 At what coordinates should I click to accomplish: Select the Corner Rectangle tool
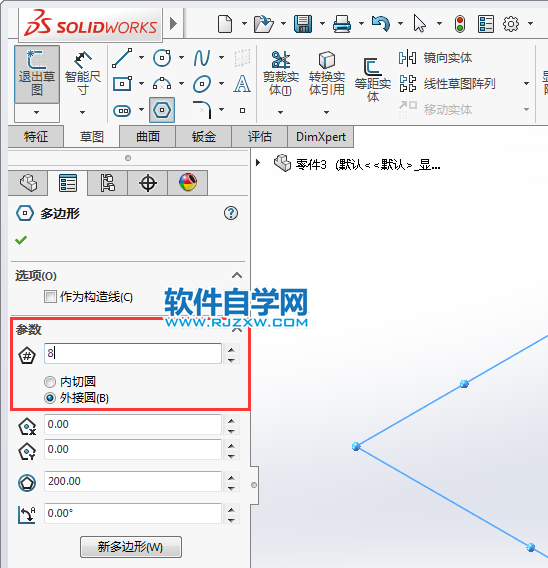(x=122, y=84)
